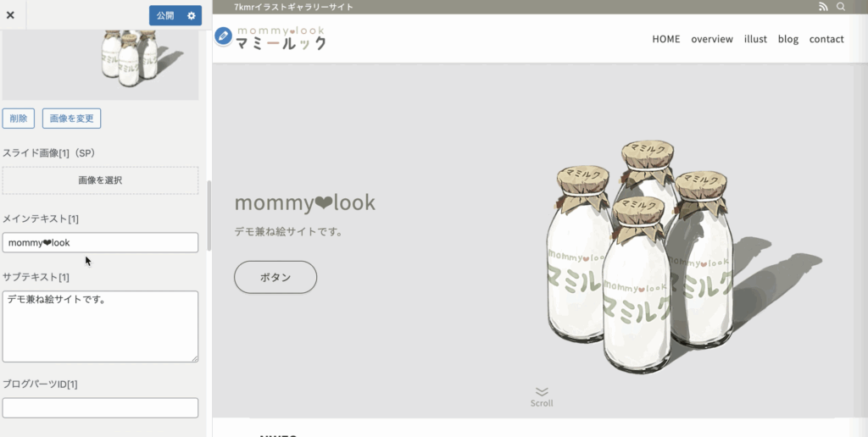Go to the illust menu item
The width and height of the screenshot is (868, 437).
pos(755,39)
